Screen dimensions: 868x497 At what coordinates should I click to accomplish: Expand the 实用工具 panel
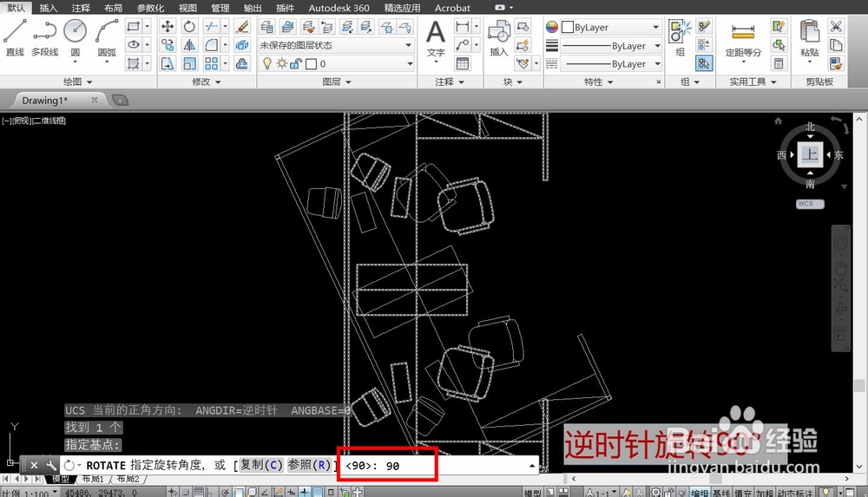[753, 82]
